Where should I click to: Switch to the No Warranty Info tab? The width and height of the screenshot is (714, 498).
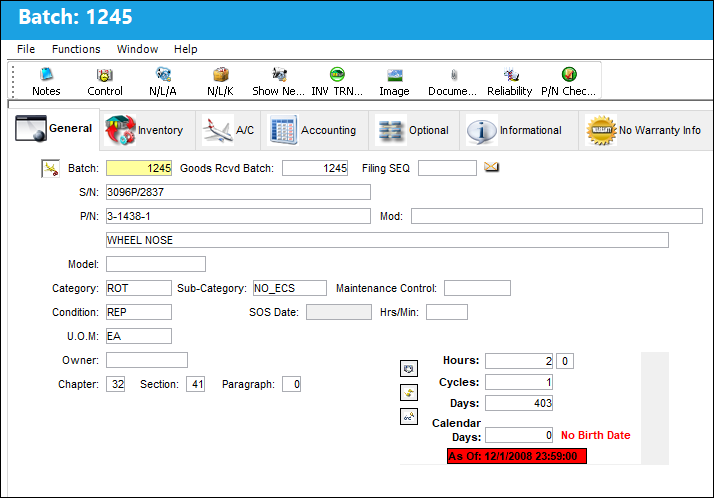645,130
